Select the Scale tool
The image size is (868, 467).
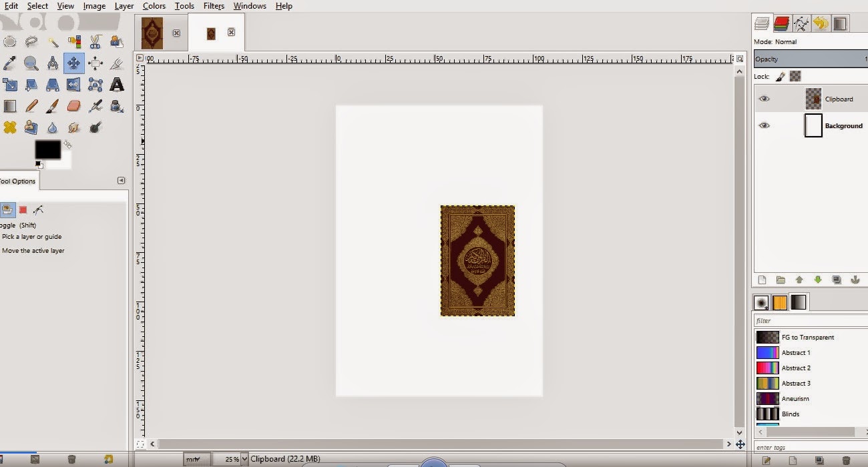pos(9,85)
